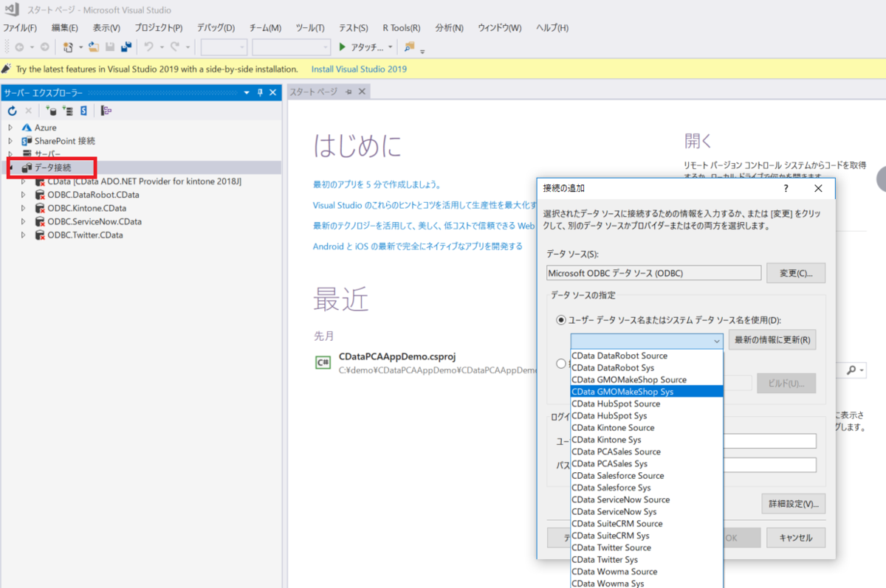Expand the ODBC.Kintone.CData node
This screenshot has height=588, width=886.
24,207
